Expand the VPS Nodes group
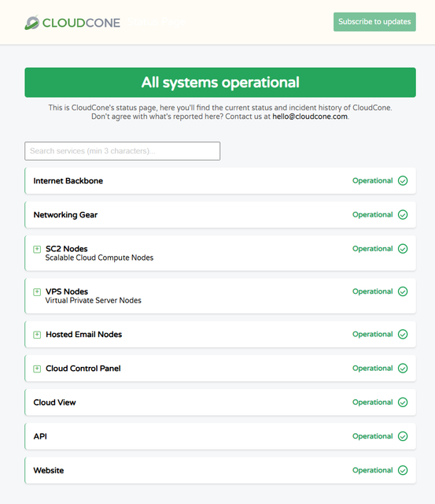 coord(37,292)
